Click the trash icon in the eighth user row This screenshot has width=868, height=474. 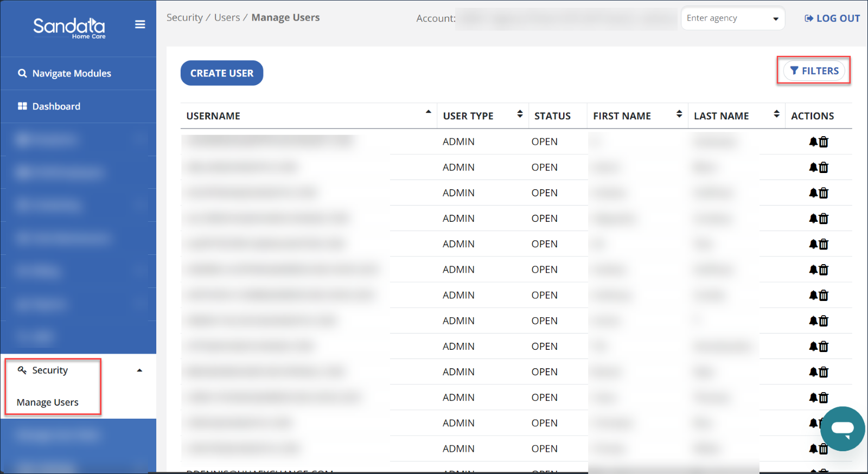coord(824,321)
